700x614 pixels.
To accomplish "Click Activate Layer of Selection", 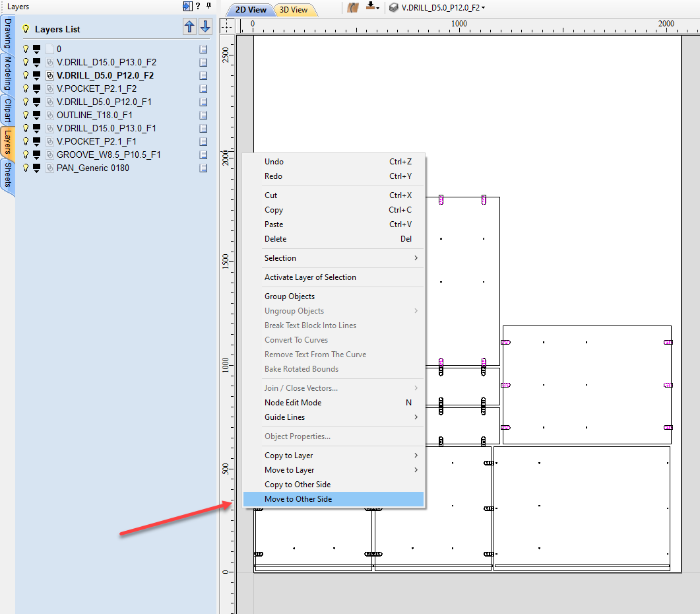I will point(333,277).
